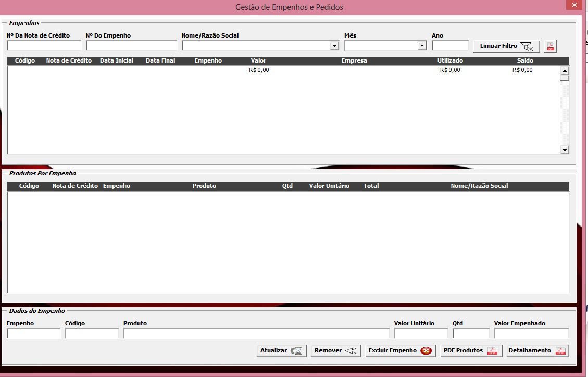The image size is (588, 377).
Task: Open the Mês dropdown list
Action: (422, 46)
